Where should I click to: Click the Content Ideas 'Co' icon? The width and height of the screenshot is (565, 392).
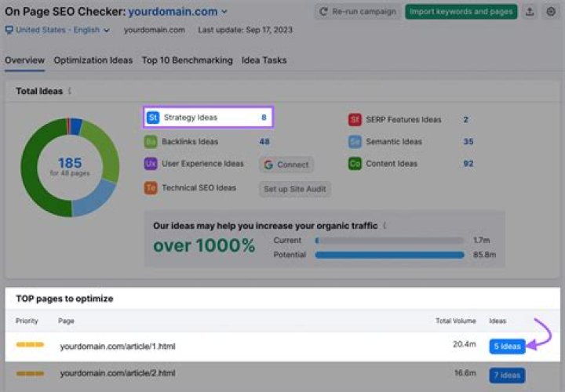point(355,165)
